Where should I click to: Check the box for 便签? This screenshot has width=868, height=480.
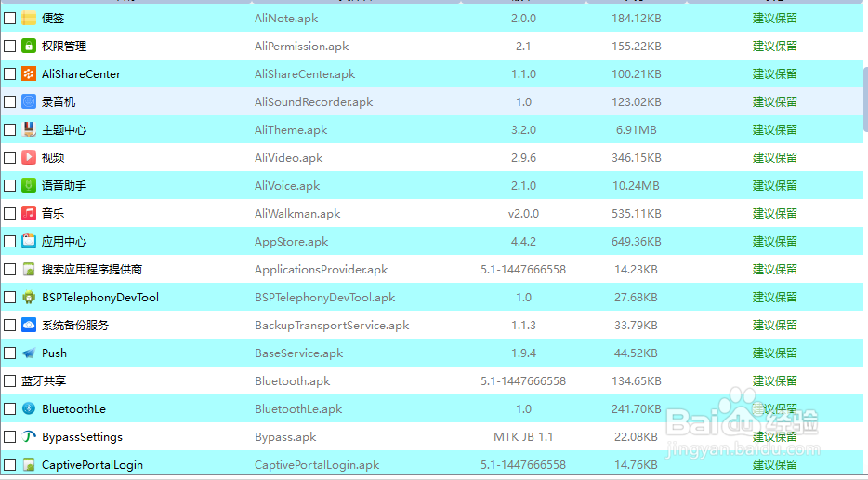click(9, 19)
